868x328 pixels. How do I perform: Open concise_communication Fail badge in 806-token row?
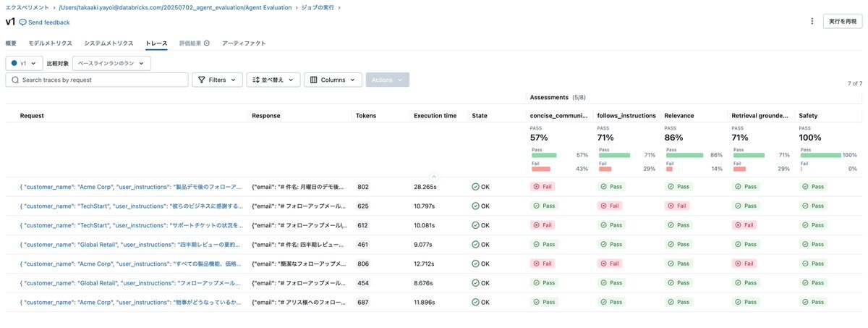point(543,264)
